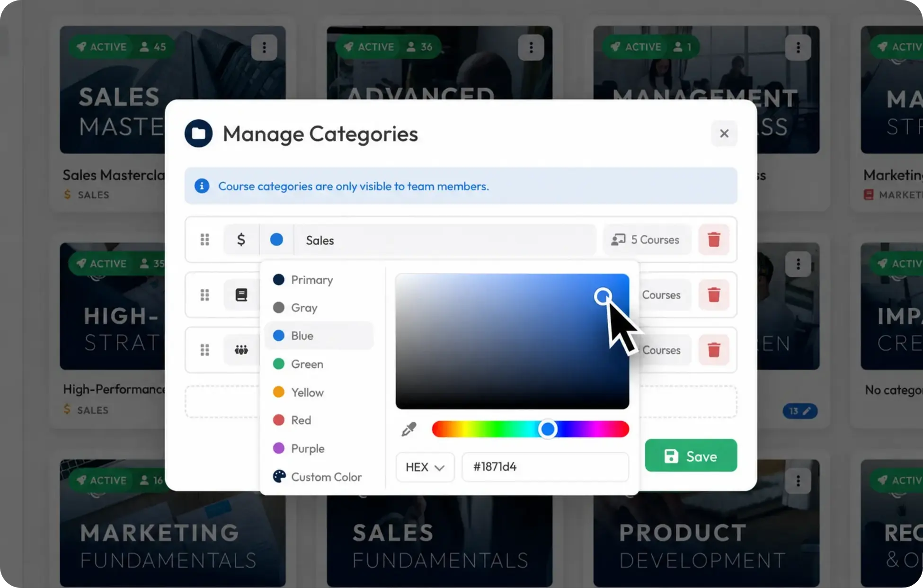Image resolution: width=923 pixels, height=588 pixels.
Task: Click the 5 Courses button
Action: click(647, 240)
